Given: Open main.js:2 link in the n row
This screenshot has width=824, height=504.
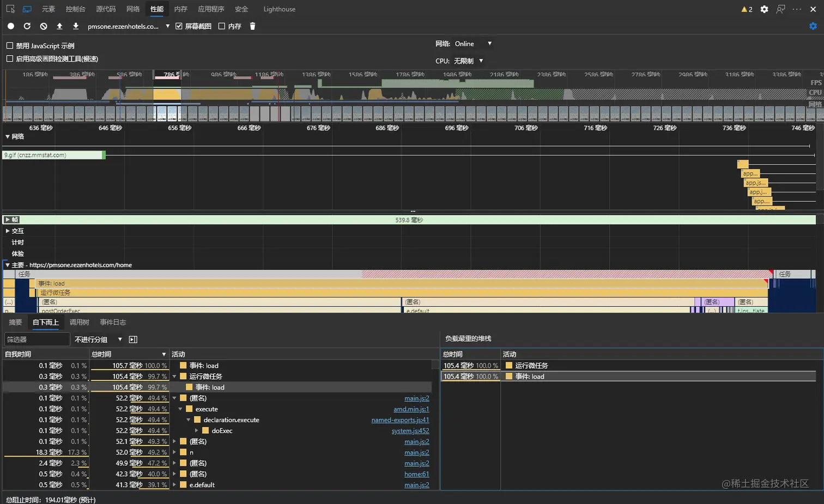Looking at the screenshot, I should (417, 452).
